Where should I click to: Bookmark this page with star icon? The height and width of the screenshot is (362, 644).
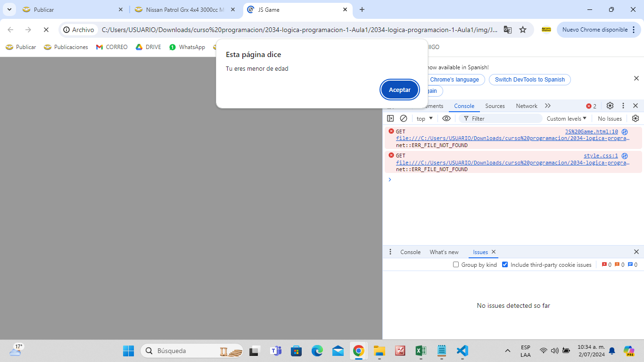click(523, 30)
